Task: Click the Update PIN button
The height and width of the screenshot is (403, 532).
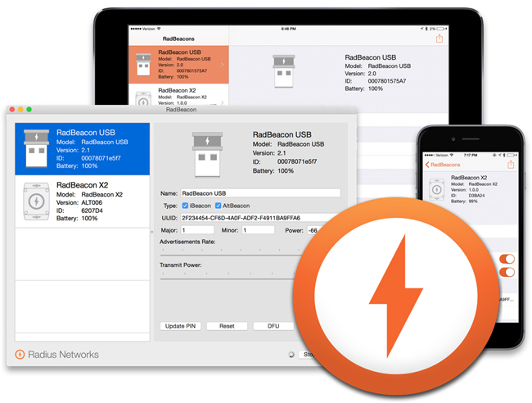Action: (180, 326)
